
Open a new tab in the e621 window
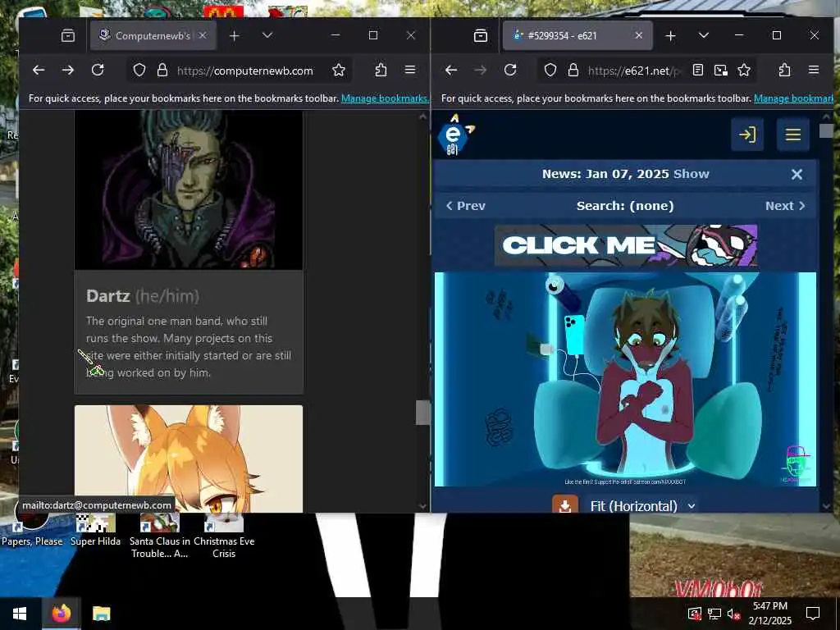coord(670,36)
